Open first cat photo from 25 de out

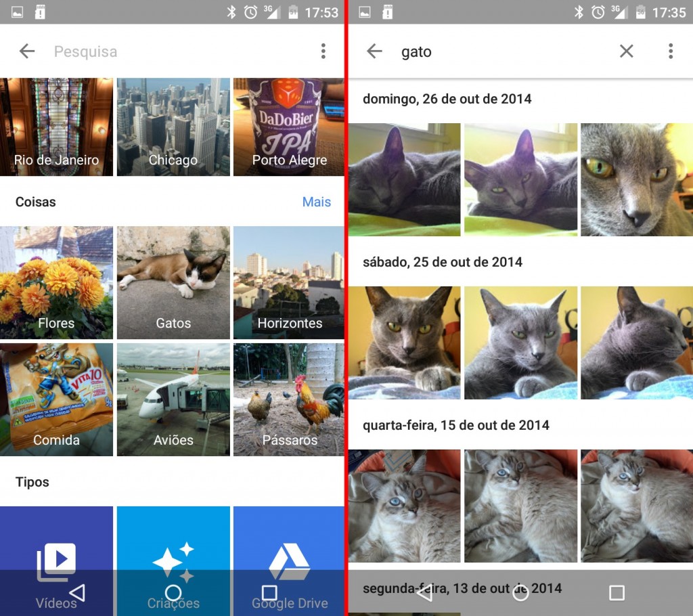(x=405, y=343)
